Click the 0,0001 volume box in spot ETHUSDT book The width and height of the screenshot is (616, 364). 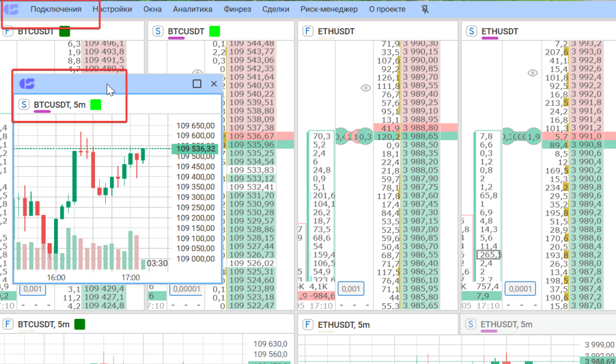pos(517,289)
